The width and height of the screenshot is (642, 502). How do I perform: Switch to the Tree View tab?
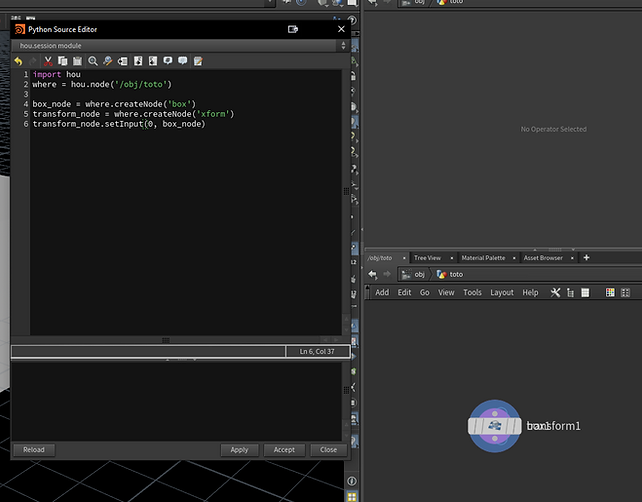click(x=427, y=258)
